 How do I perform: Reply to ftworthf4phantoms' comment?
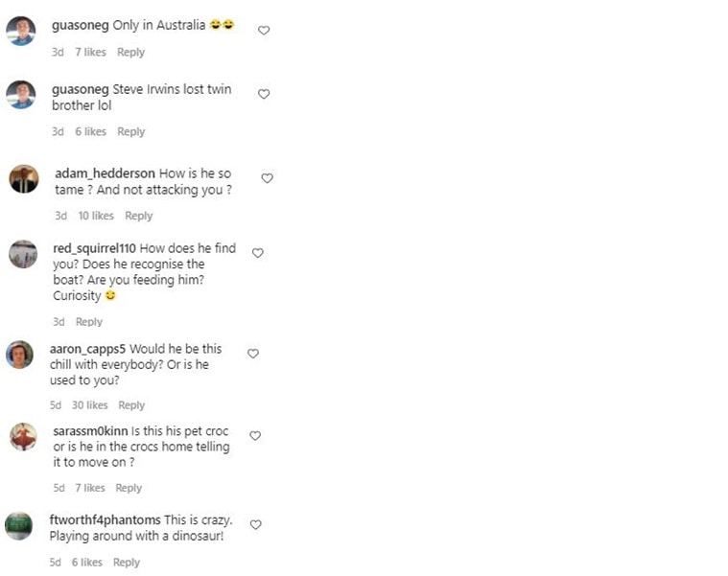click(x=126, y=563)
